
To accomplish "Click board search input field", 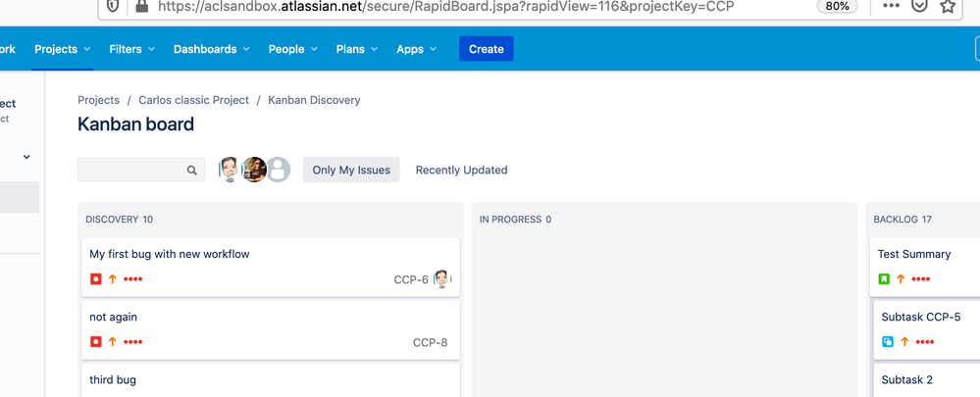I will pyautogui.click(x=141, y=170).
